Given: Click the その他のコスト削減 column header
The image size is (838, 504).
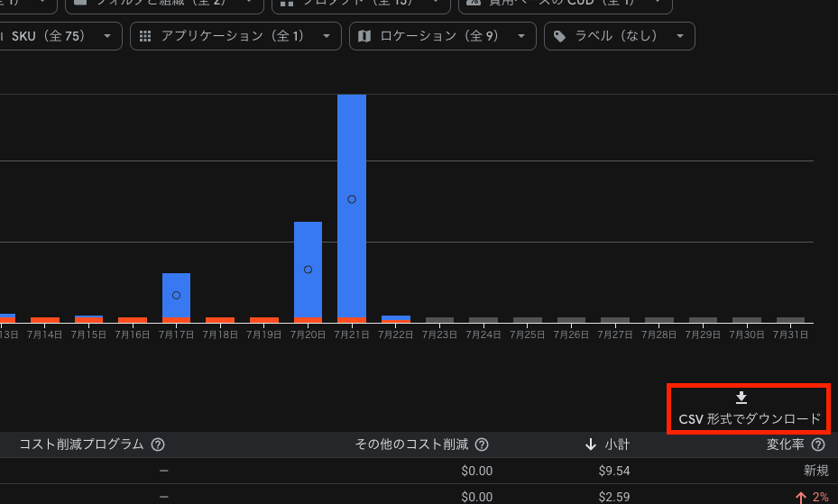Looking at the screenshot, I should point(411,444).
